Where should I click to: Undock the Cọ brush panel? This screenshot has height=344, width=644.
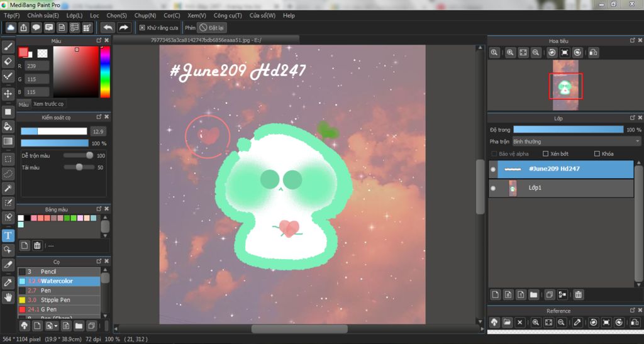99,261
